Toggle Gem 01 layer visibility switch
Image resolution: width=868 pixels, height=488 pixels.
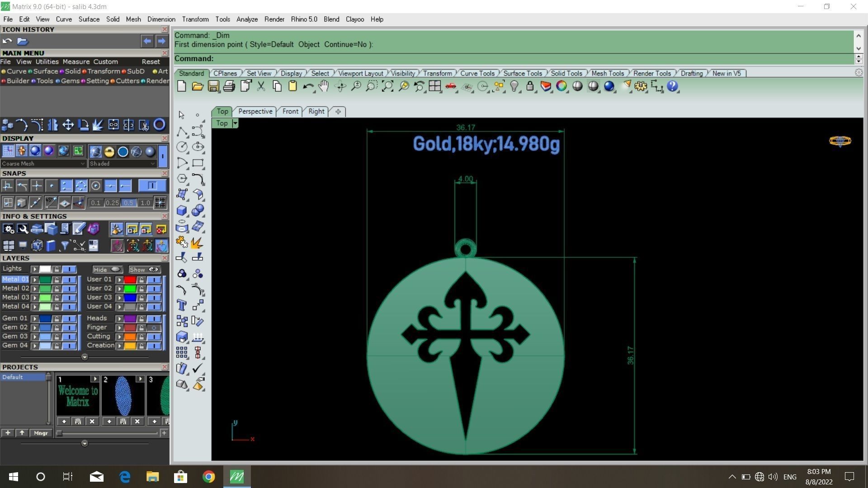[x=69, y=319]
